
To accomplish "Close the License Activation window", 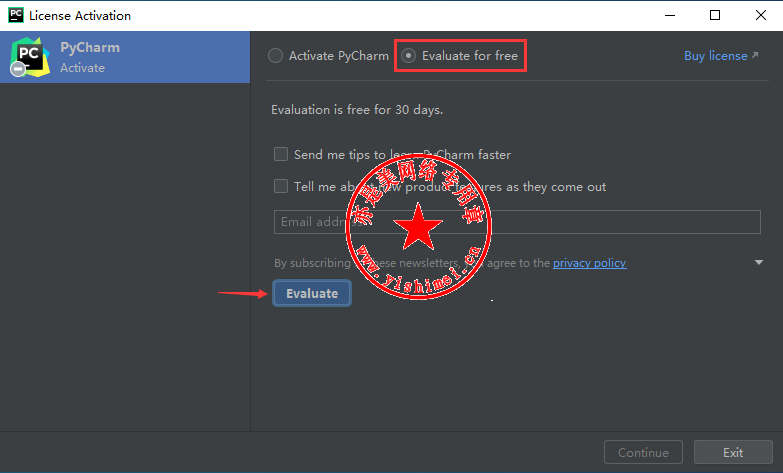I will (761, 15).
